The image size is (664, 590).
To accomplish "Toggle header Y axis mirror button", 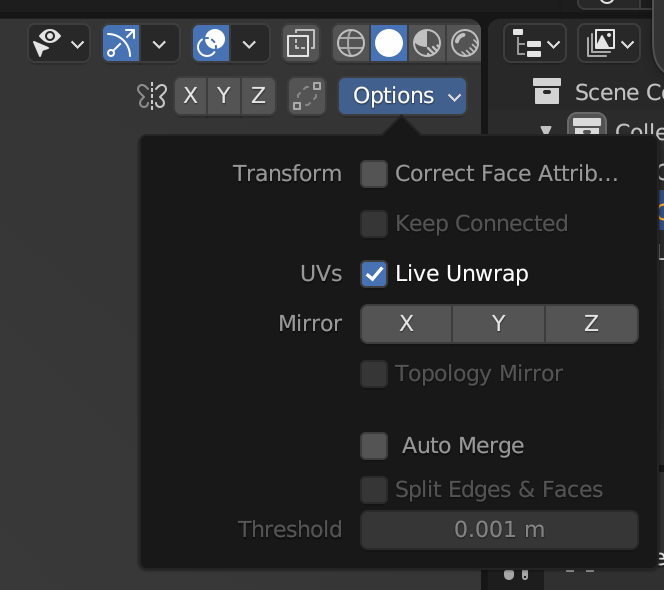I will tap(224, 96).
